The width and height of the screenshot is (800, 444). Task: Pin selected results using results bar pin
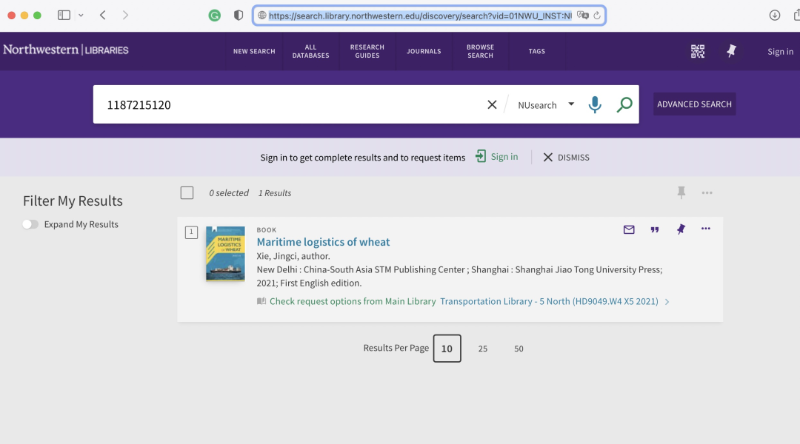tap(681, 192)
